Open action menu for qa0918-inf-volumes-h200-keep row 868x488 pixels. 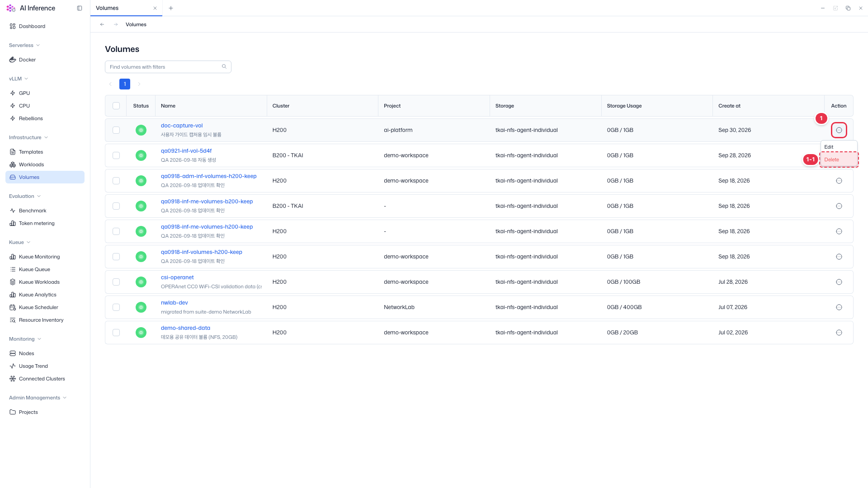[839, 257]
